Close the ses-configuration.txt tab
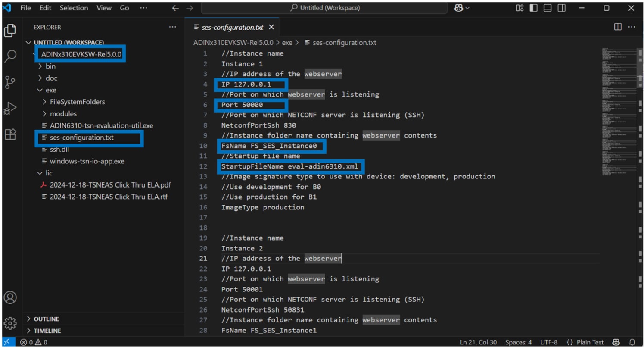 tap(271, 27)
